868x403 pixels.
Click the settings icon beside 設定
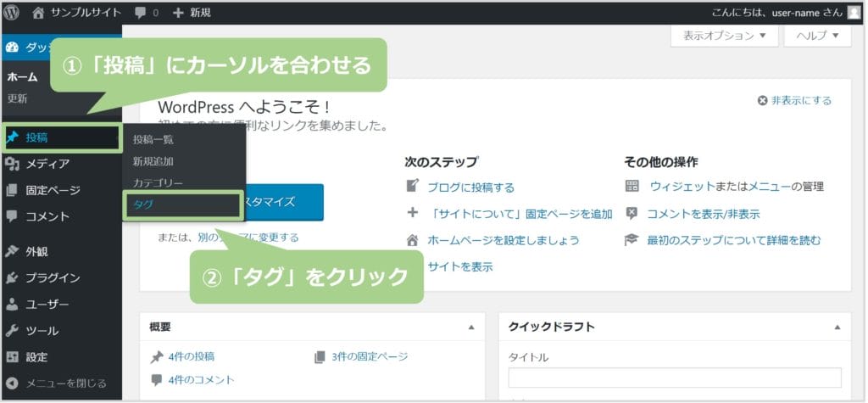tap(12, 357)
